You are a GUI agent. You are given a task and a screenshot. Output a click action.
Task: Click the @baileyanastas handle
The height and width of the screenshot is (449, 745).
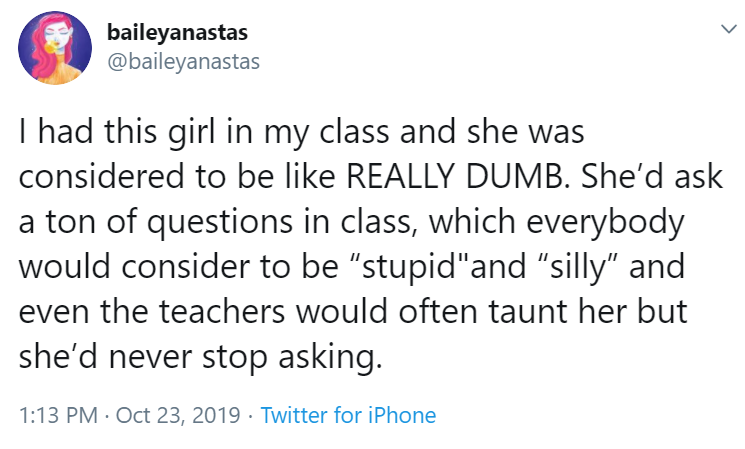click(x=182, y=61)
